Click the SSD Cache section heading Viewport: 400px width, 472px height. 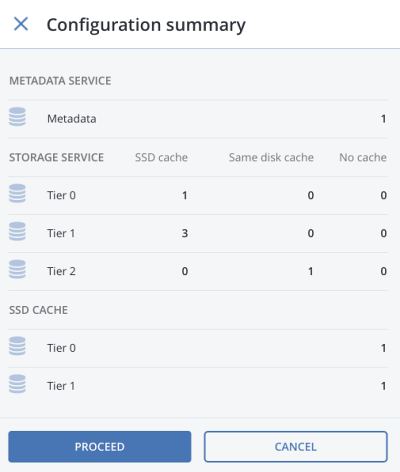point(38,310)
